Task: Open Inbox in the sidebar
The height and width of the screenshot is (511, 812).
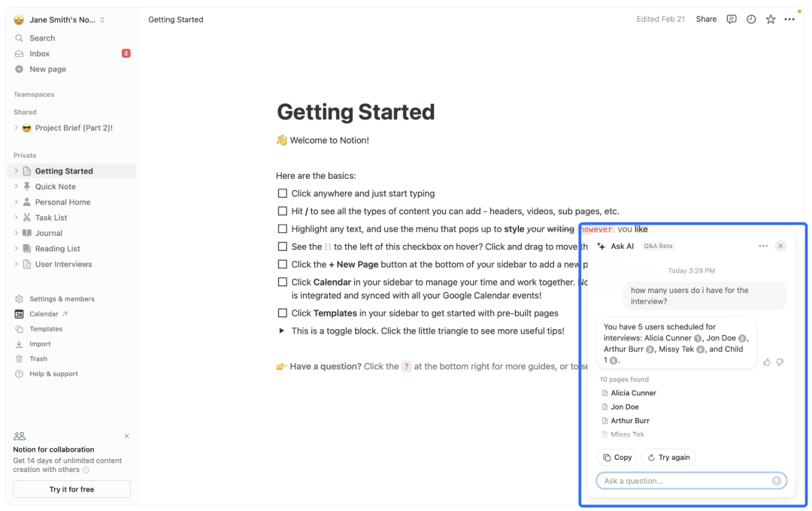Action: pos(71,53)
